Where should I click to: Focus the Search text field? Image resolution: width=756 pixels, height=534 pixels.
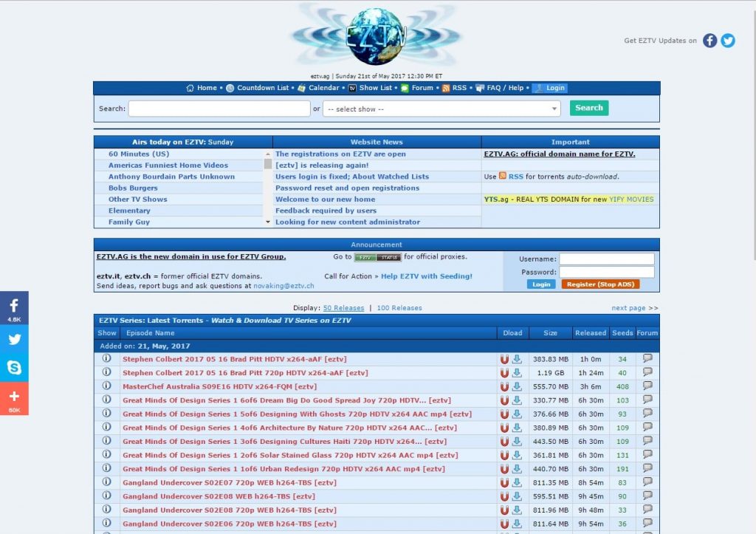pos(219,109)
